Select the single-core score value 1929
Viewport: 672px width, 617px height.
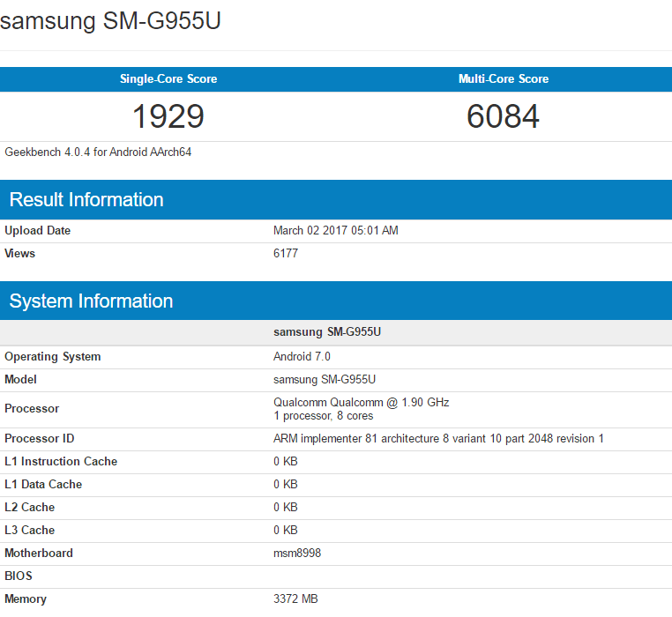(x=168, y=116)
